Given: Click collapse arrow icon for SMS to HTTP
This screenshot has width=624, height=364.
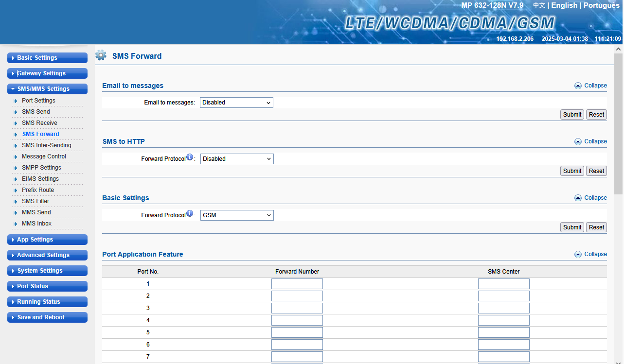Looking at the screenshot, I should [578, 141].
